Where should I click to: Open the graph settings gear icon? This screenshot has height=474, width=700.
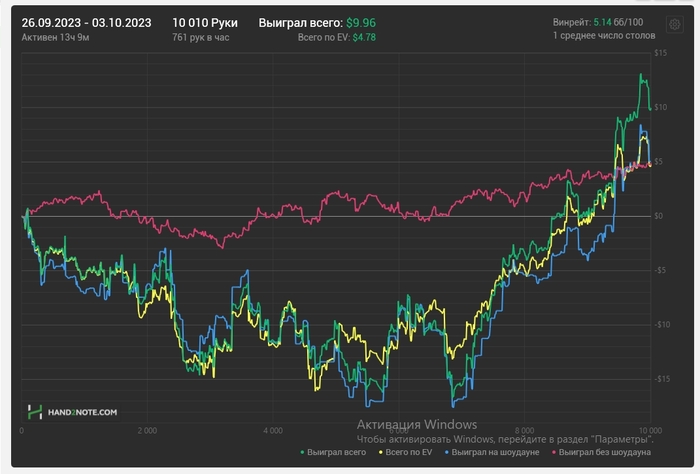pyautogui.click(x=674, y=24)
